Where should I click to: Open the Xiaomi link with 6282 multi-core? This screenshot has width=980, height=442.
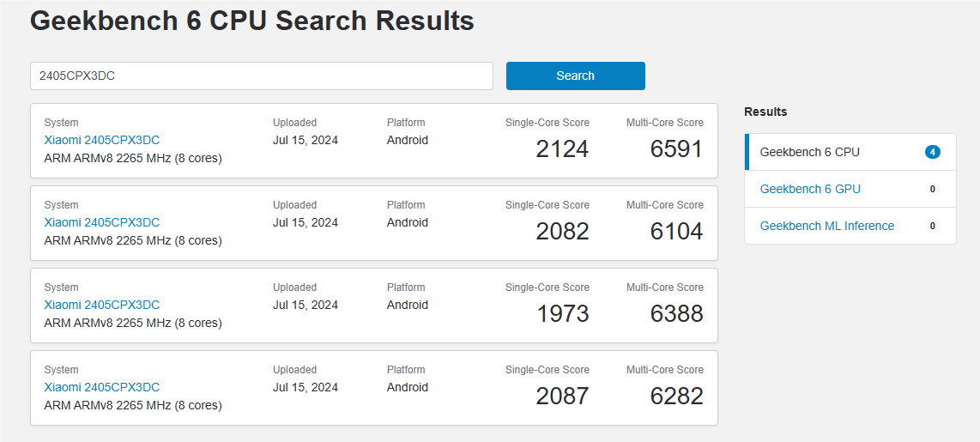pyautogui.click(x=101, y=387)
